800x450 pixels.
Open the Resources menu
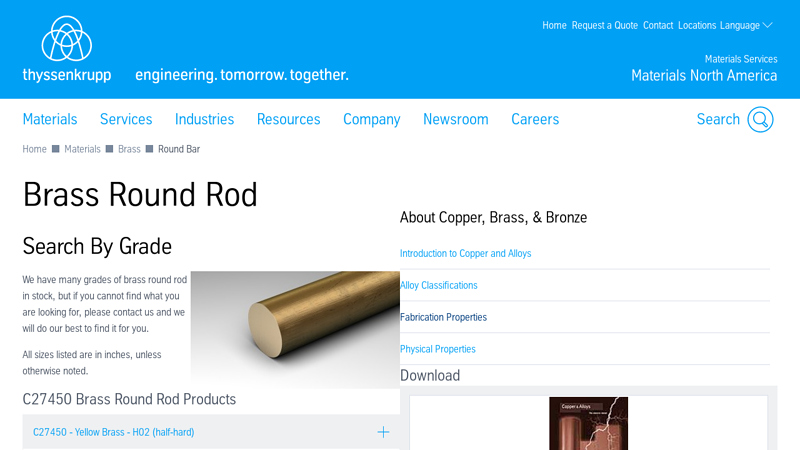pos(289,119)
